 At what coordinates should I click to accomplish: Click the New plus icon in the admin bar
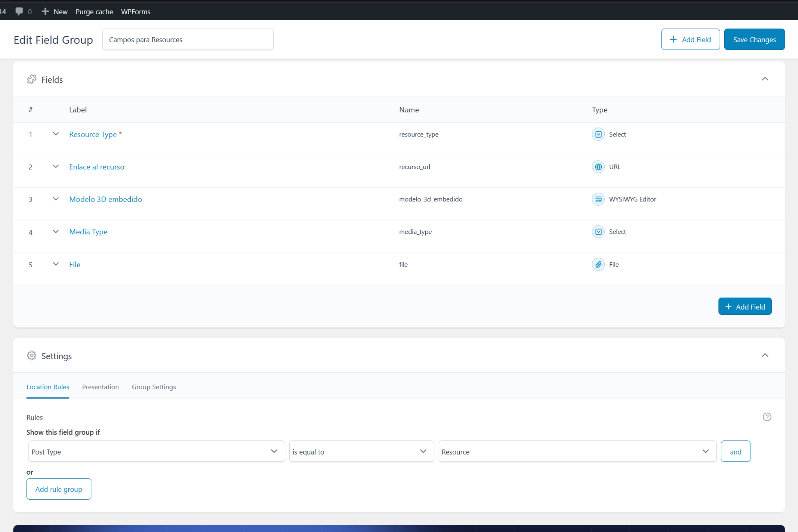(45, 11)
